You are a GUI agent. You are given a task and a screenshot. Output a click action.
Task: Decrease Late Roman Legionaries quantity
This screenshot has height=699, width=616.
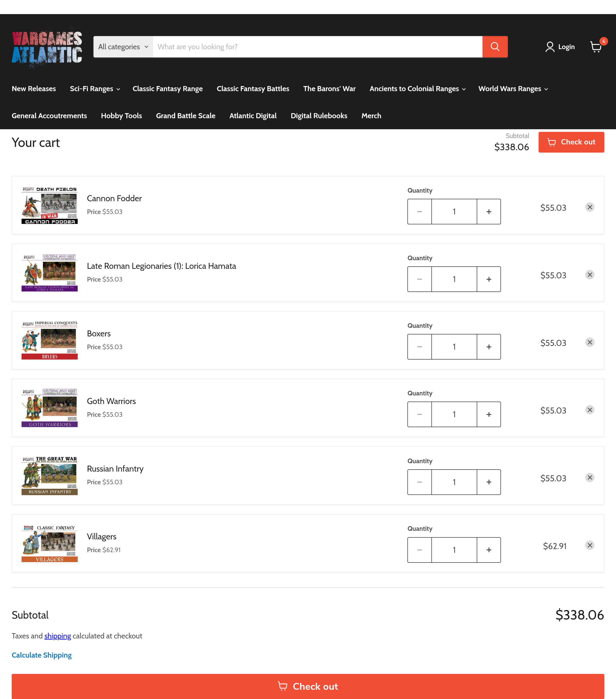point(420,279)
